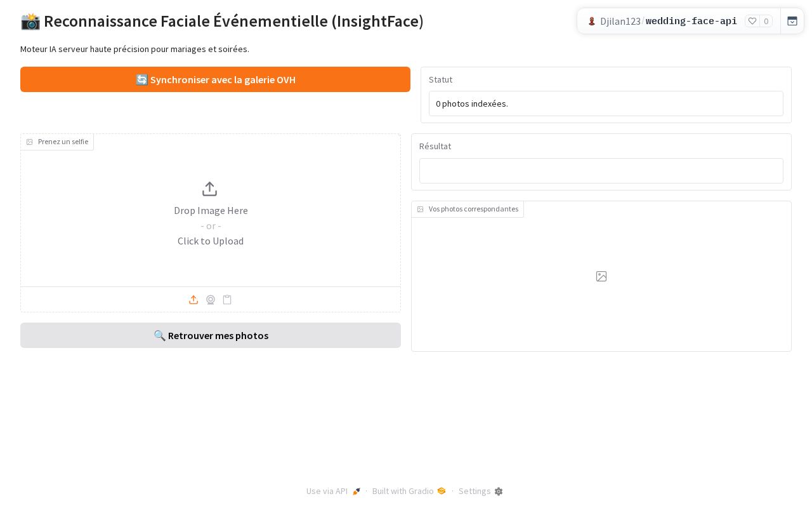Click the Retrouver mes photos button
The height and width of the screenshot is (508, 812).
[x=211, y=335]
